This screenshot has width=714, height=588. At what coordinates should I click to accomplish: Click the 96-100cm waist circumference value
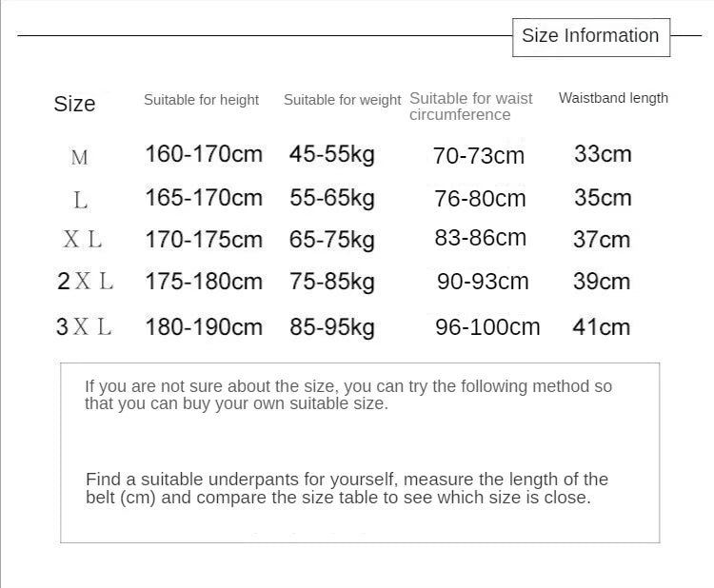click(x=487, y=326)
